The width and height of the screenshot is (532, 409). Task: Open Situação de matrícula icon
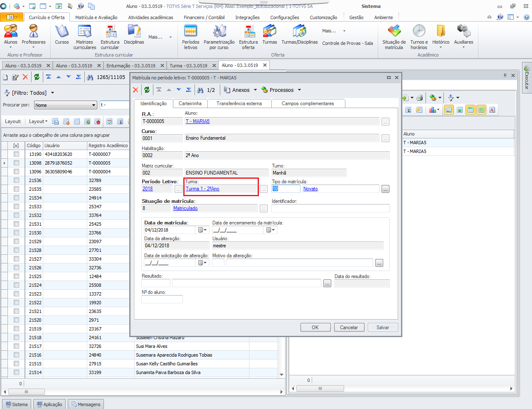pos(394,37)
